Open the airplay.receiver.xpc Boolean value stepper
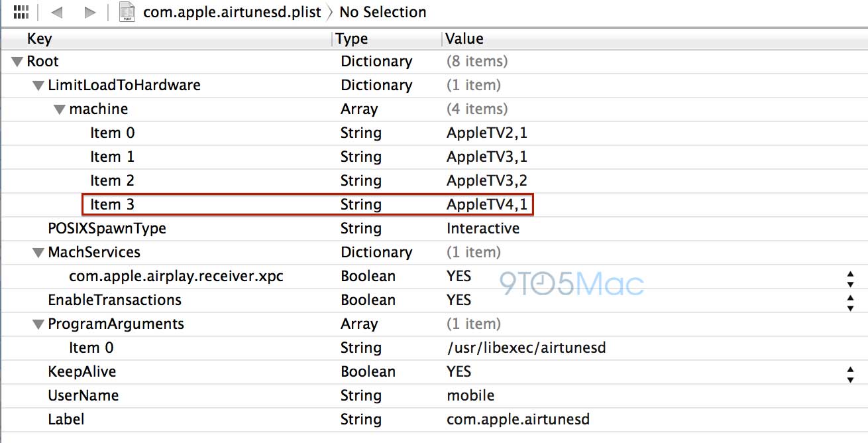 [x=850, y=277]
